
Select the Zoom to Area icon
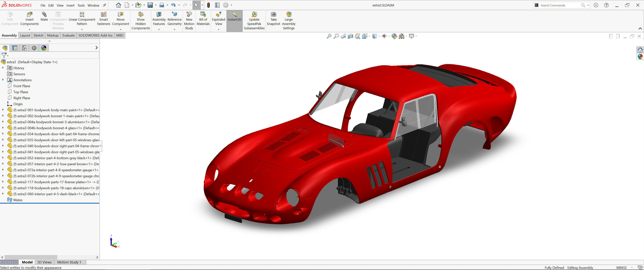[336, 36]
